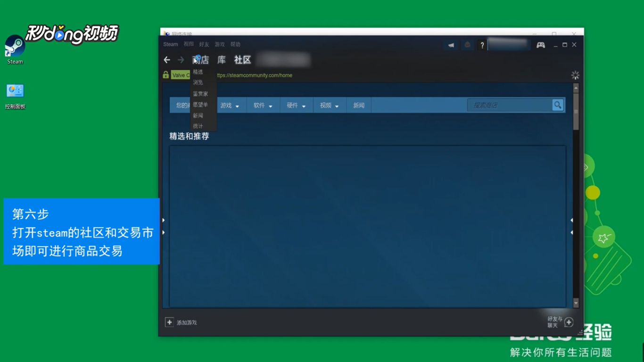
Task: Go forward with the right arrow
Action: [181, 60]
